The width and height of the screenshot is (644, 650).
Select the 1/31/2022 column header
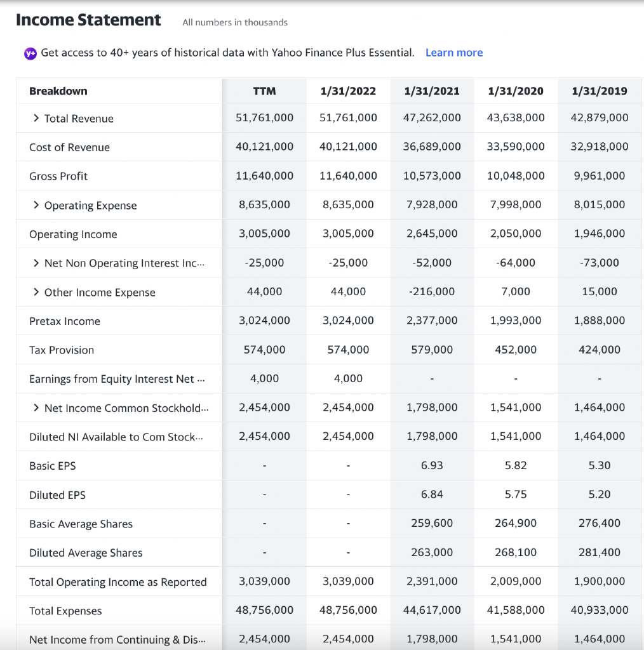tap(348, 91)
